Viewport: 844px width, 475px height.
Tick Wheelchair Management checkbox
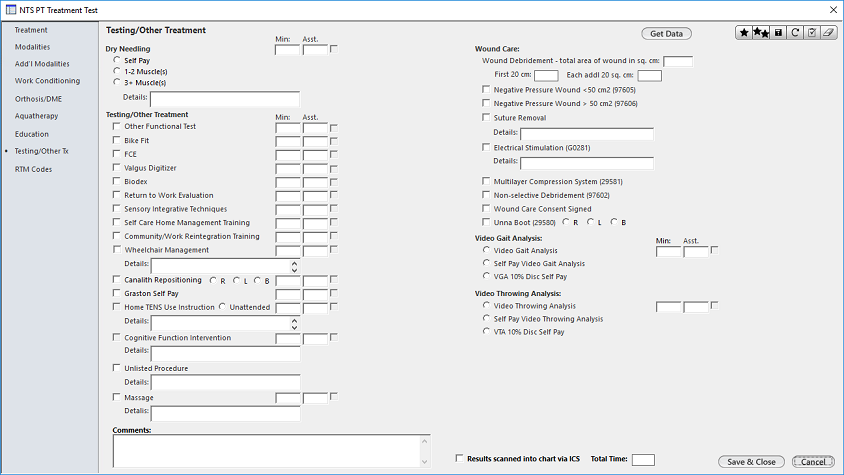coord(116,249)
